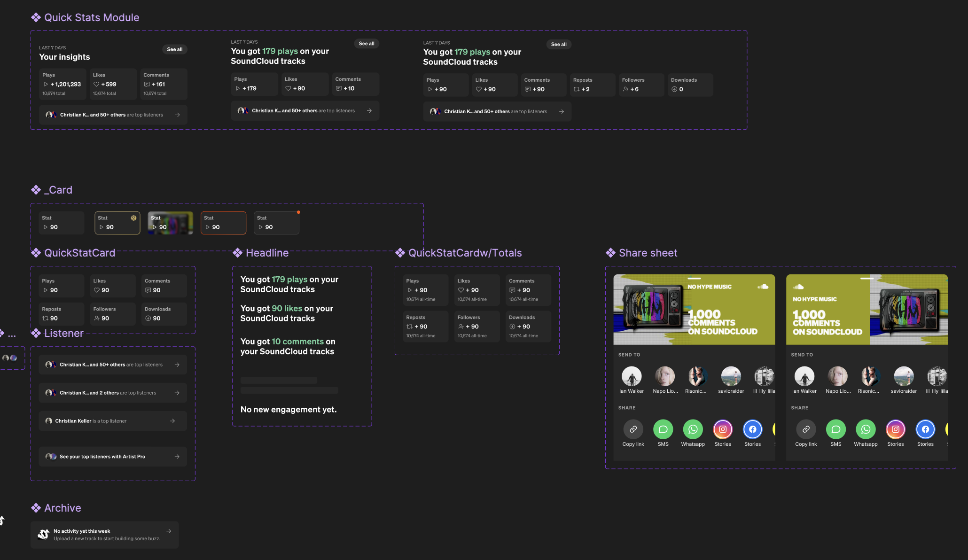Select the Stat card with gold star badge

pos(117,223)
